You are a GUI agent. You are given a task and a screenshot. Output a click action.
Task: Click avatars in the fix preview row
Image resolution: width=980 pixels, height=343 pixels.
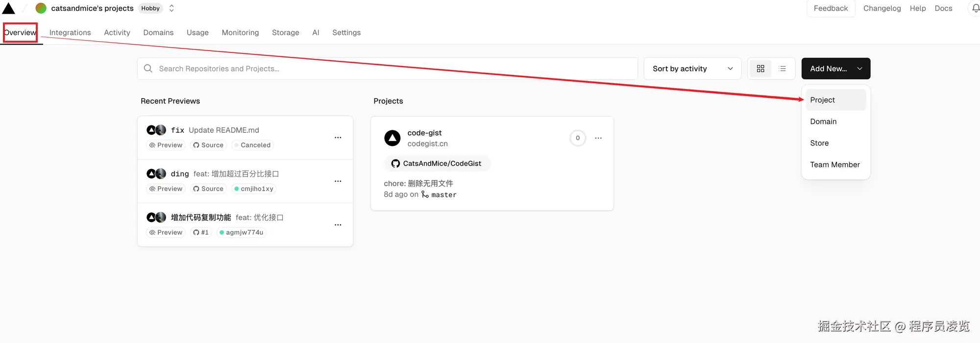[x=156, y=130]
